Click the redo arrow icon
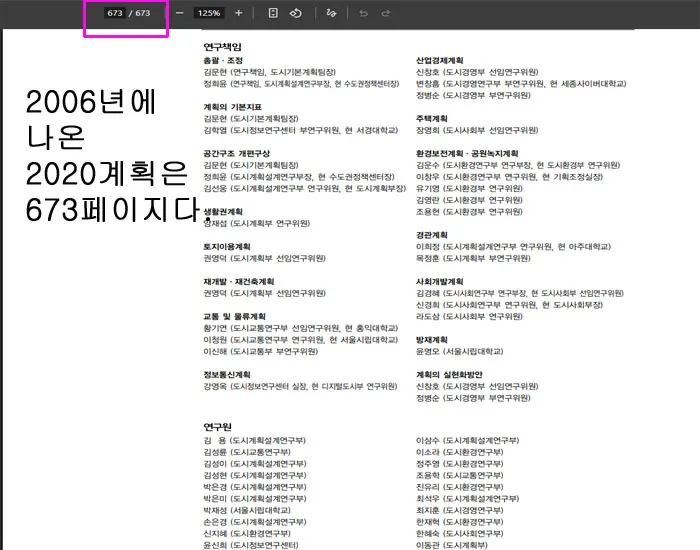The image size is (700, 550). pos(386,13)
